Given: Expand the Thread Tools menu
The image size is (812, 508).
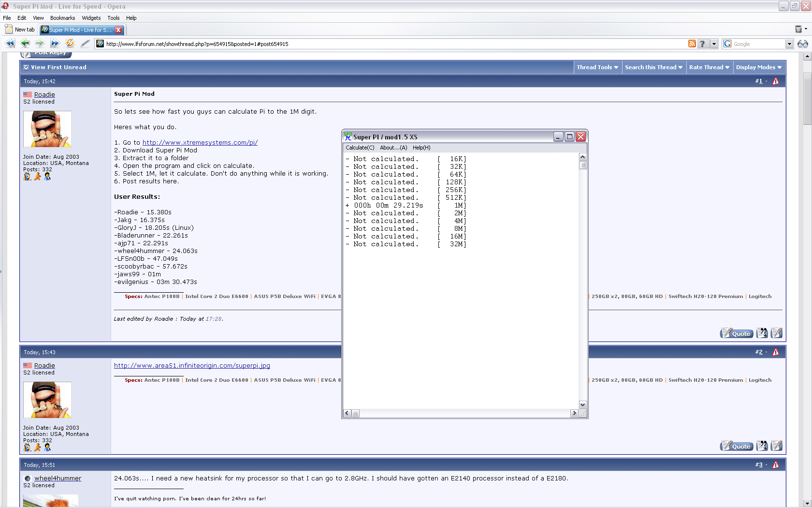Looking at the screenshot, I should 597,67.
